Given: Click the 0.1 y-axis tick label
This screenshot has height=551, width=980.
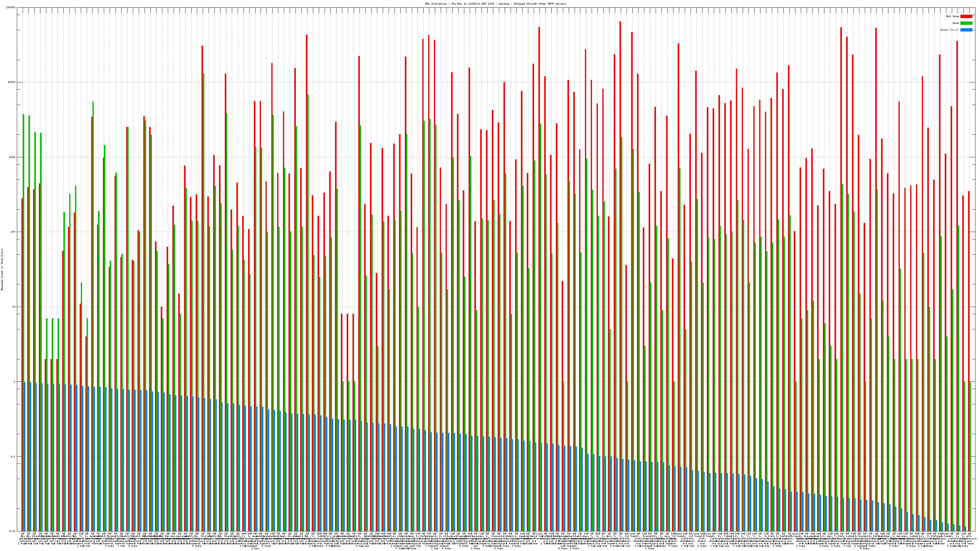Looking at the screenshot, I should point(13,457).
